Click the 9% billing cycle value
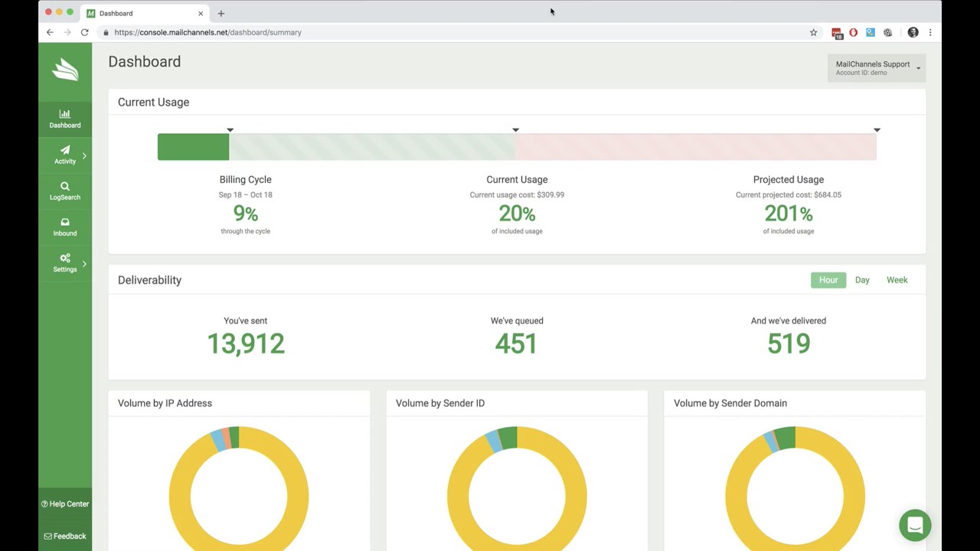This screenshot has width=980, height=551. [246, 214]
